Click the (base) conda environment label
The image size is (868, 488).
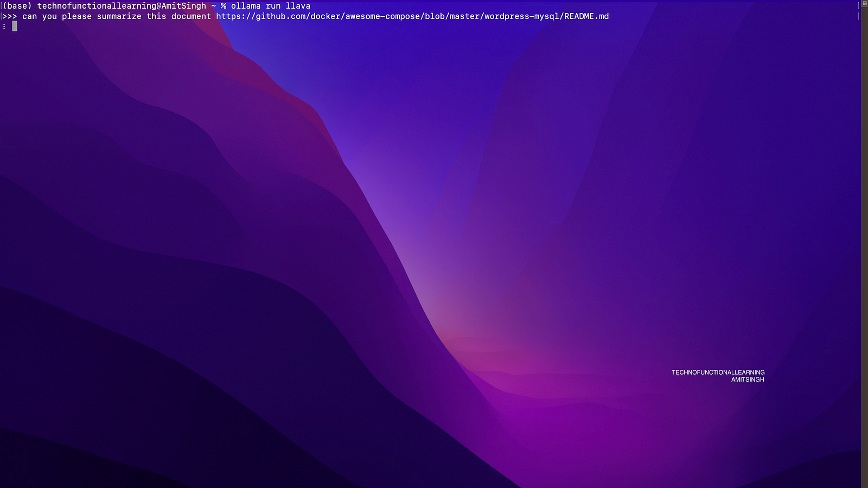pyautogui.click(x=17, y=6)
